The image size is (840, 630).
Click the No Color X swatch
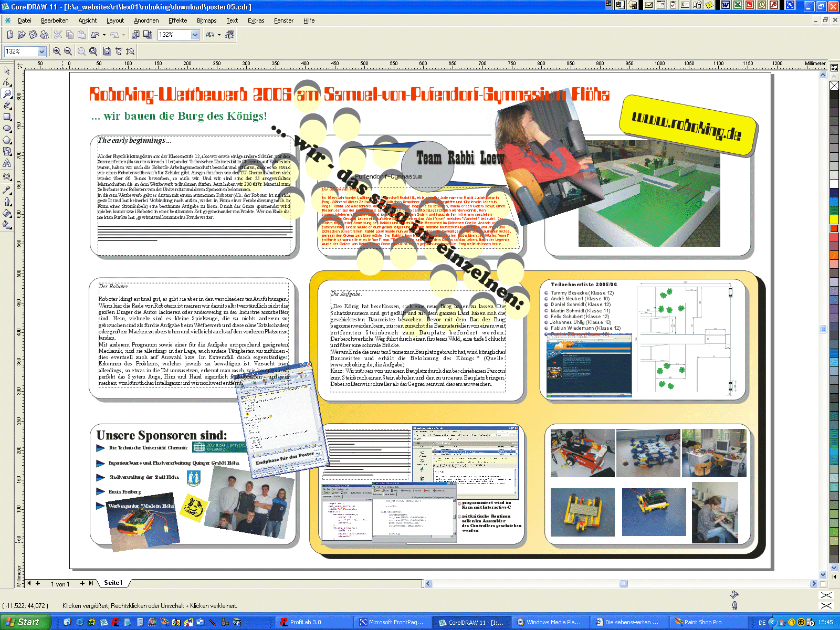point(834,86)
